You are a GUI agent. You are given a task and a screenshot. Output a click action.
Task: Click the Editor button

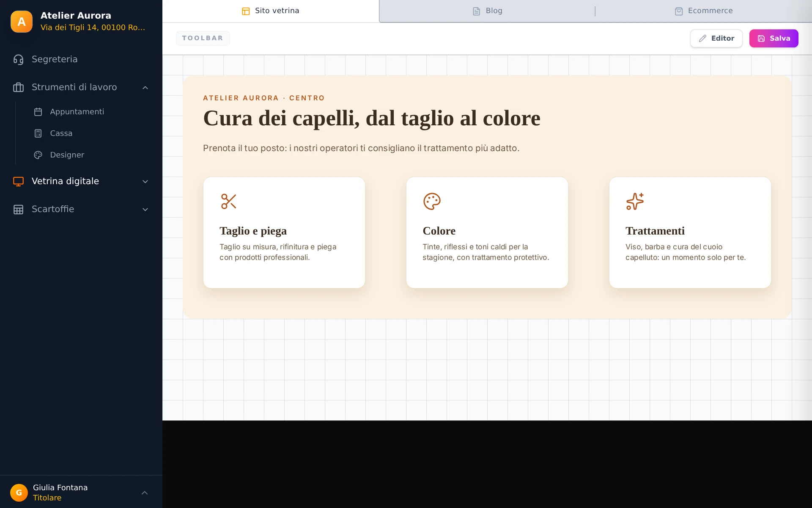pos(716,39)
